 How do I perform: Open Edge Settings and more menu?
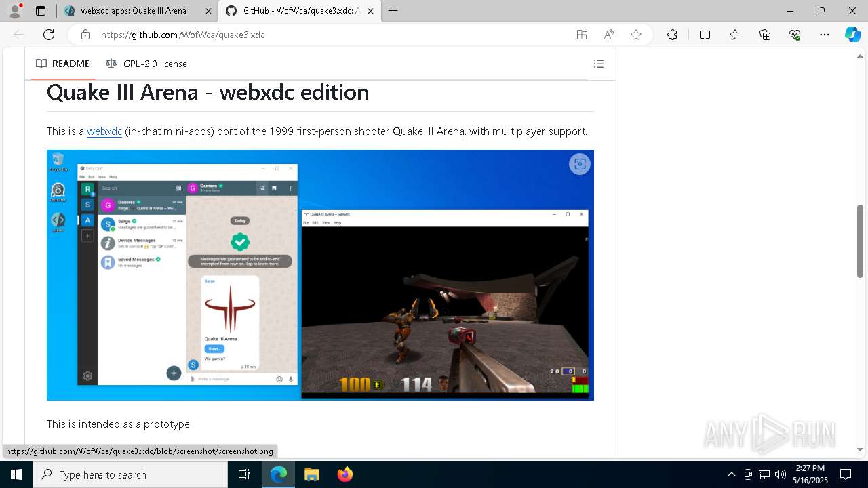pos(825,35)
